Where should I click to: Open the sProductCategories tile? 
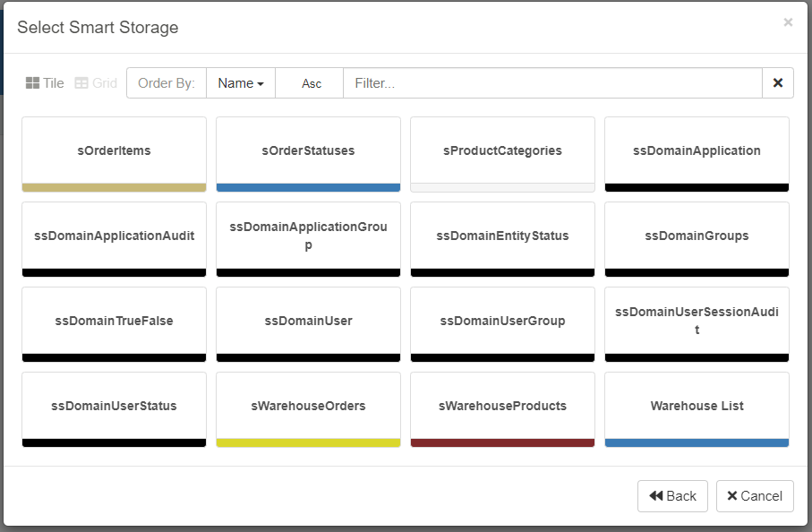coord(502,151)
